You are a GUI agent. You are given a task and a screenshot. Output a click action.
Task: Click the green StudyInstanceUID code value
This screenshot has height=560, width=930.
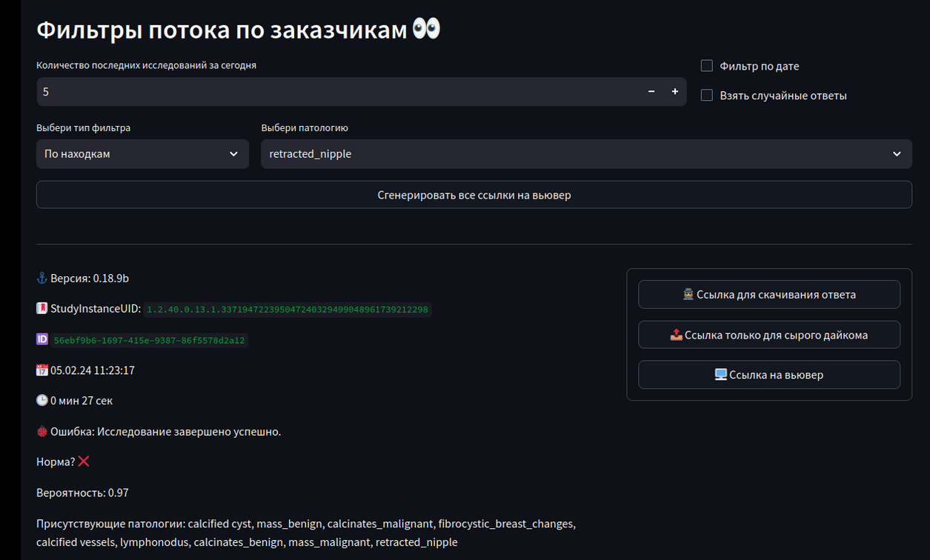(288, 310)
